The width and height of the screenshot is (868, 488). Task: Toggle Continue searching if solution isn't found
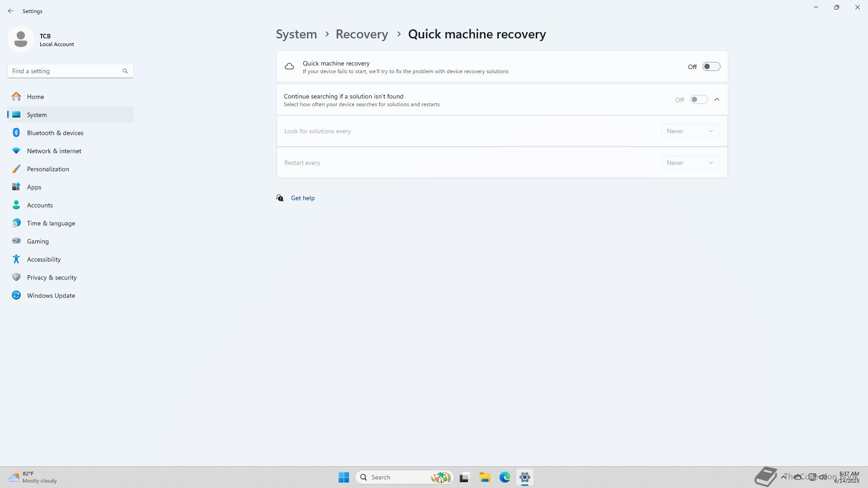point(698,99)
